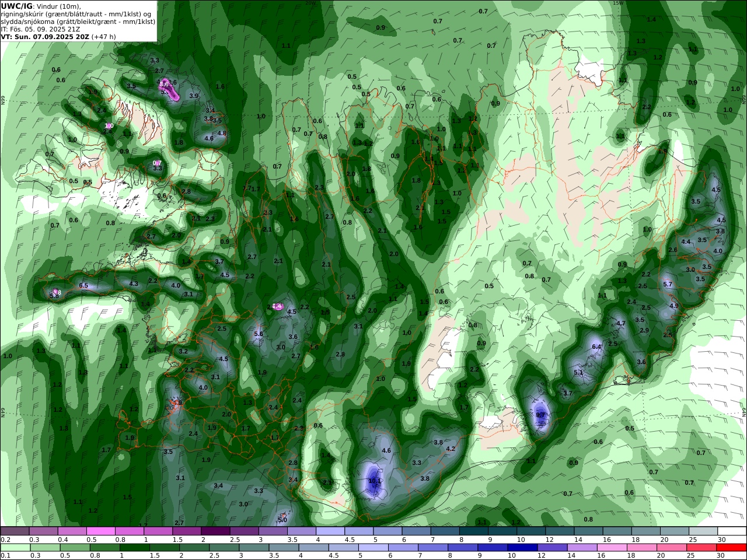This screenshot has width=747, height=560.
Task: Click the darkest purple swatch above the snow legend's 2 label
Action: tap(215, 531)
